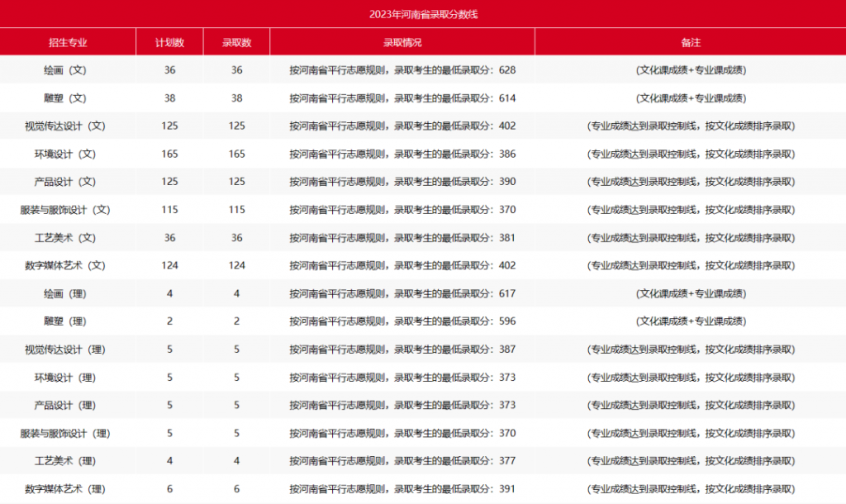The height and width of the screenshot is (504, 846).
Task: Click the major name "工艺美术（文）"
Action: click(x=65, y=238)
